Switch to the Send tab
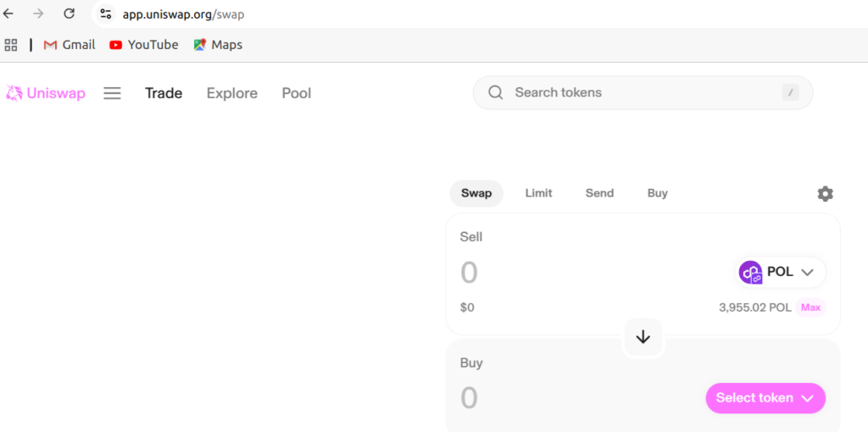868x432 pixels. (599, 193)
